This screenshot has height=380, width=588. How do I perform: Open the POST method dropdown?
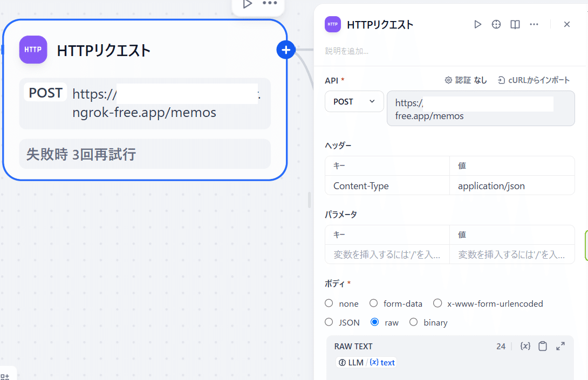354,101
